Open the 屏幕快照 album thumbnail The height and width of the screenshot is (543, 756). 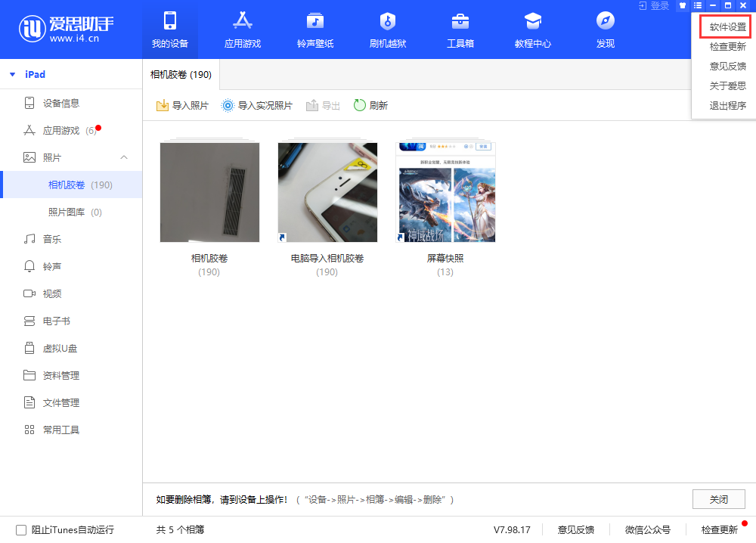point(445,192)
